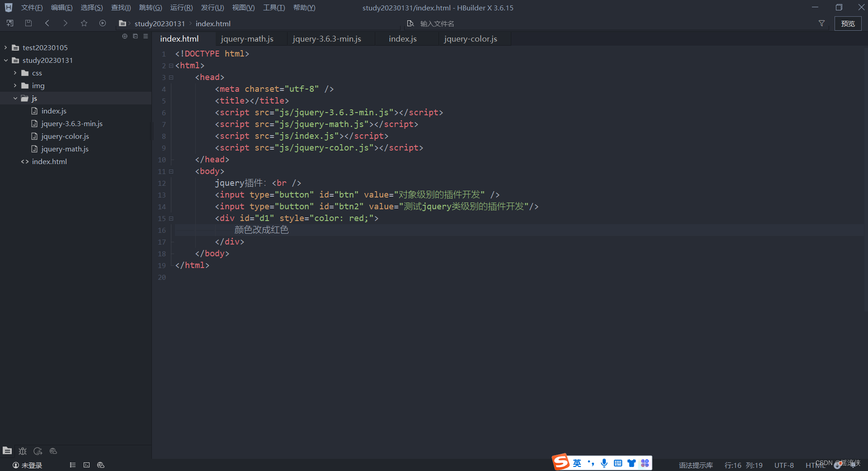Click the filter funnel icon

pos(821,23)
